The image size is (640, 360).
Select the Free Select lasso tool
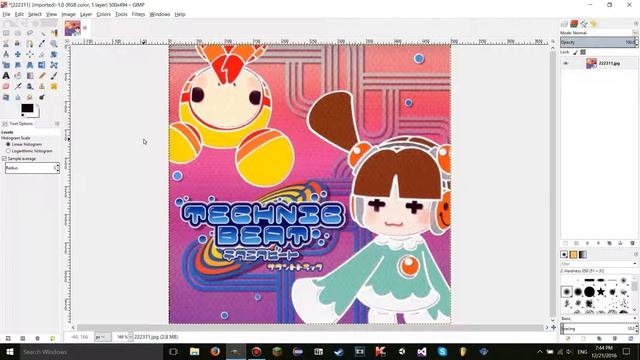click(30, 33)
